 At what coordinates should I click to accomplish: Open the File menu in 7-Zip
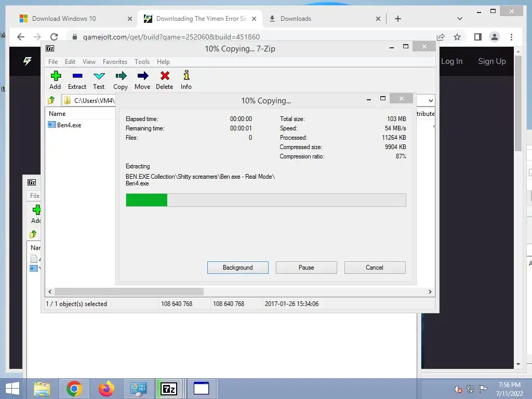pyautogui.click(x=53, y=62)
